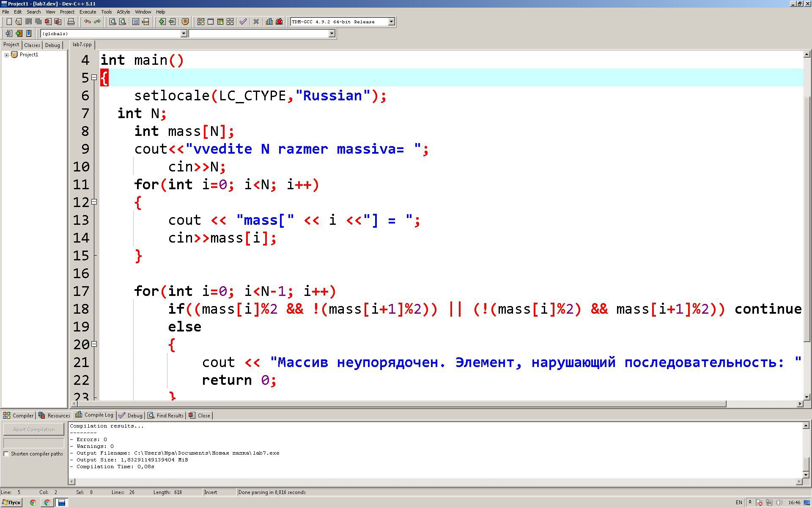Click the Delete Profiling Information icon

[279, 22]
